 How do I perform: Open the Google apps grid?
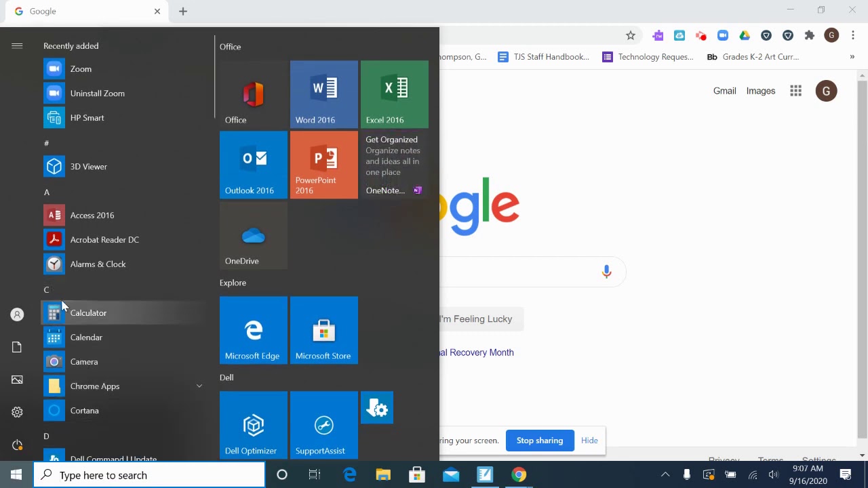[x=795, y=91]
